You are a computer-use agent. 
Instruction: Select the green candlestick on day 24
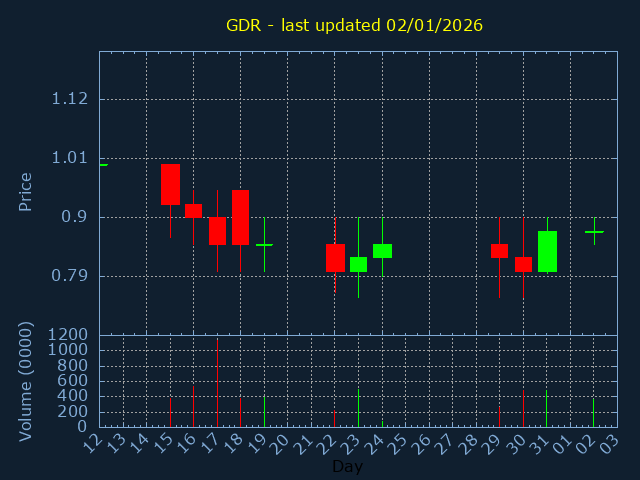pyautogui.click(x=382, y=250)
